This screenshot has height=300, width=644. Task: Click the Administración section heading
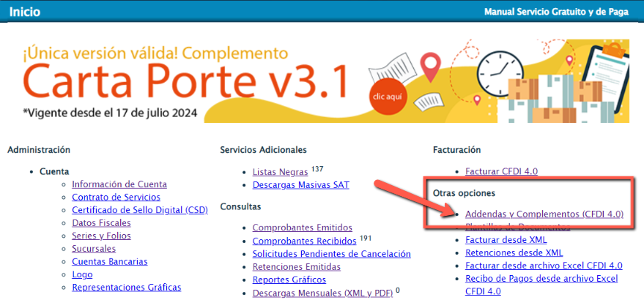pyautogui.click(x=39, y=150)
